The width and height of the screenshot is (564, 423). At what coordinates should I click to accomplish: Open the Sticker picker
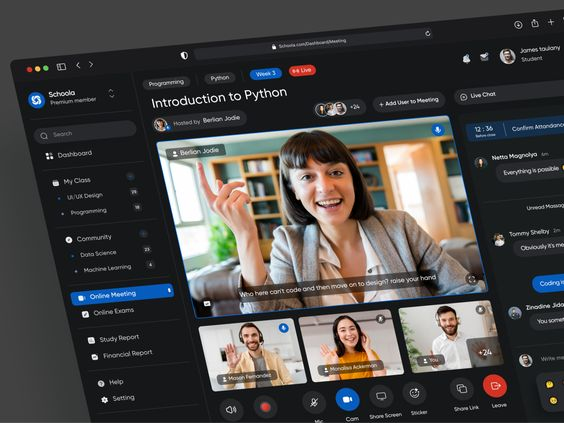(414, 394)
